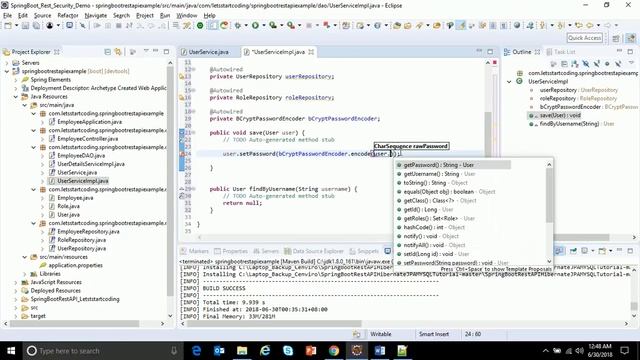Toggle the highlighted block selection toolbar icon
This screenshot has width=640, height=360.
(213, 25)
